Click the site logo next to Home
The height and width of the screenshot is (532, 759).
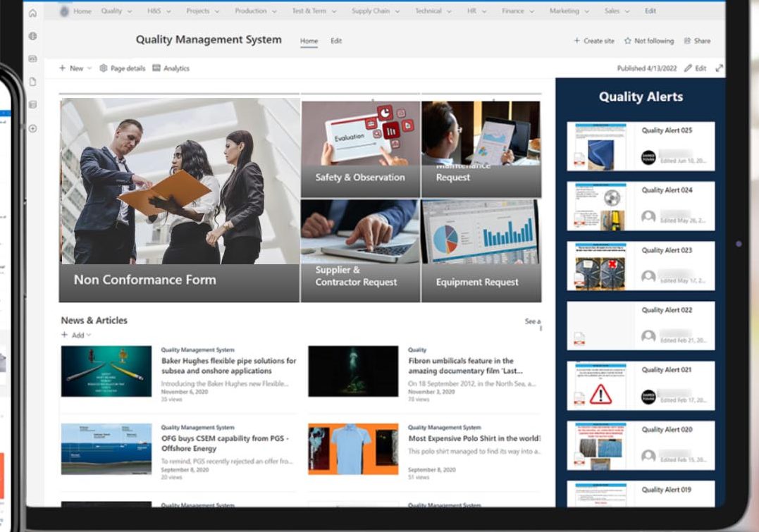[64, 11]
